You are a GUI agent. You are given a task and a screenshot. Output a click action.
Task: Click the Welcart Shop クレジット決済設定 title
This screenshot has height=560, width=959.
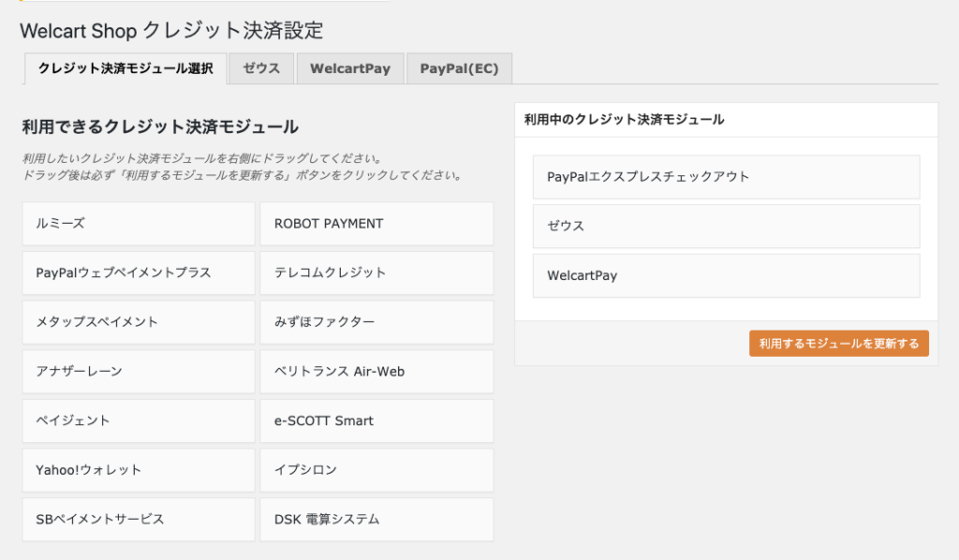pos(171,31)
